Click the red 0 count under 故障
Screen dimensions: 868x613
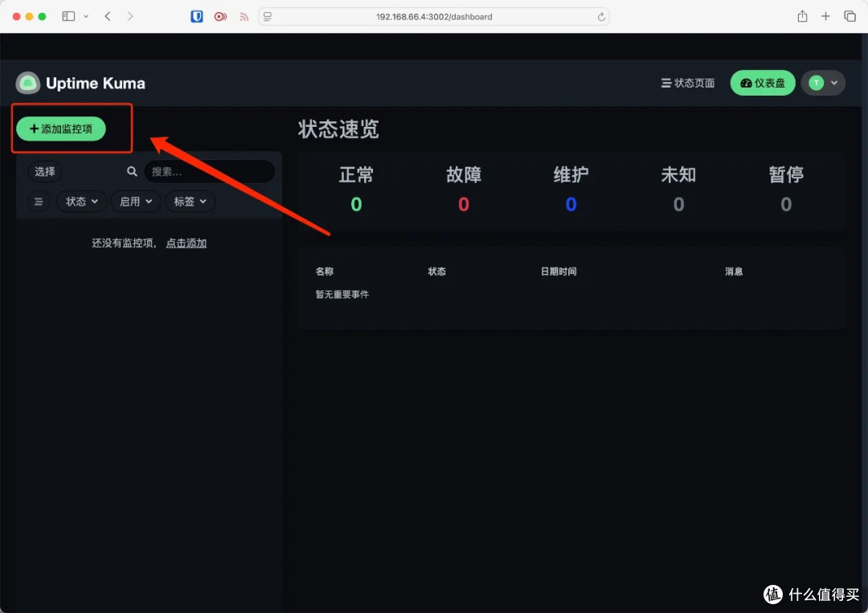click(x=464, y=205)
